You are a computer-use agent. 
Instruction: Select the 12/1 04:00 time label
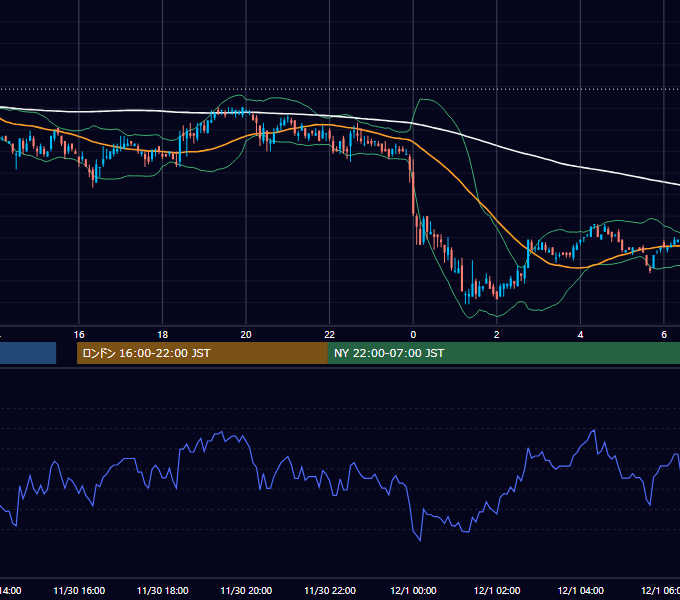pos(581,590)
